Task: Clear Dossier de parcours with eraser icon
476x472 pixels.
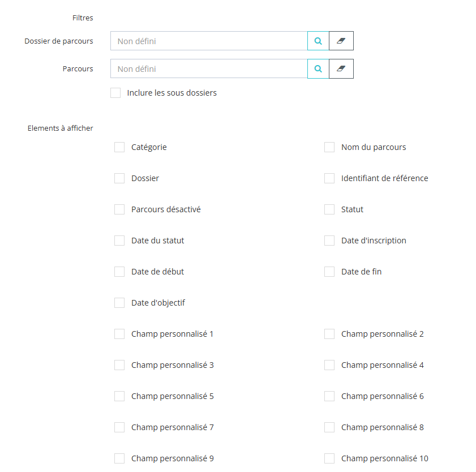Action: point(341,41)
